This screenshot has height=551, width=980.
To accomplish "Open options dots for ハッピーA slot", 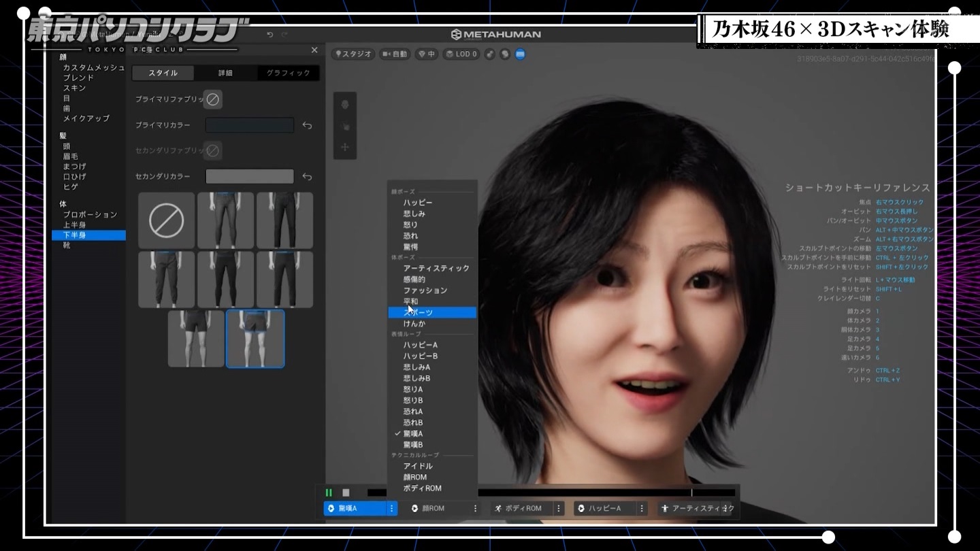I will pyautogui.click(x=642, y=508).
